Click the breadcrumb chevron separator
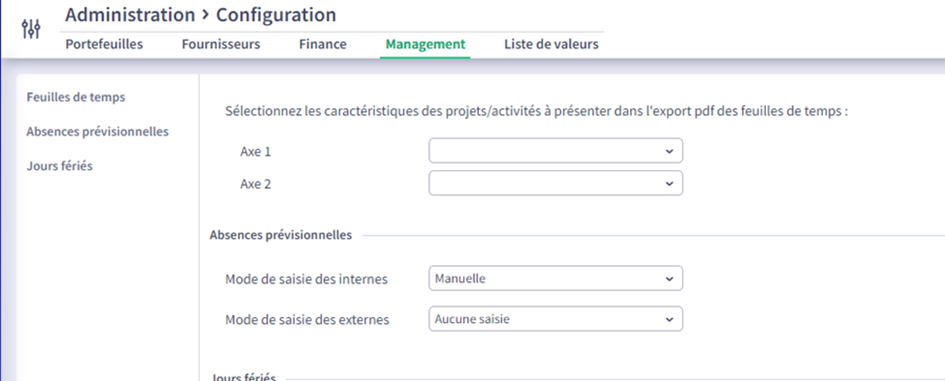 point(206,15)
